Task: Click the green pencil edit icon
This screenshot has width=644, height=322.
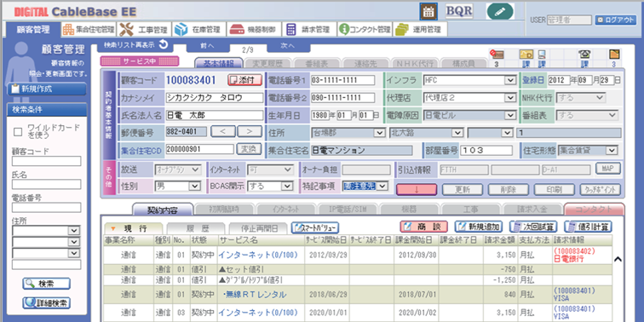Action: tap(500, 12)
